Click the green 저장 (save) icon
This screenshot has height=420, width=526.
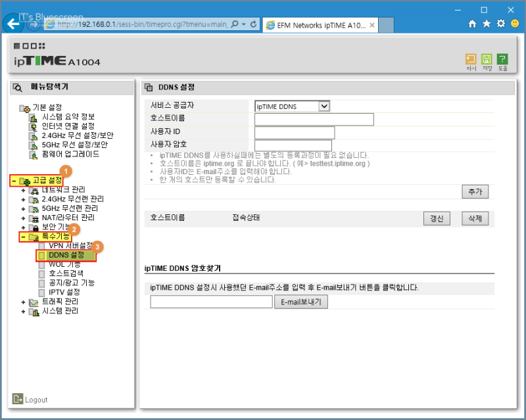tap(487, 59)
